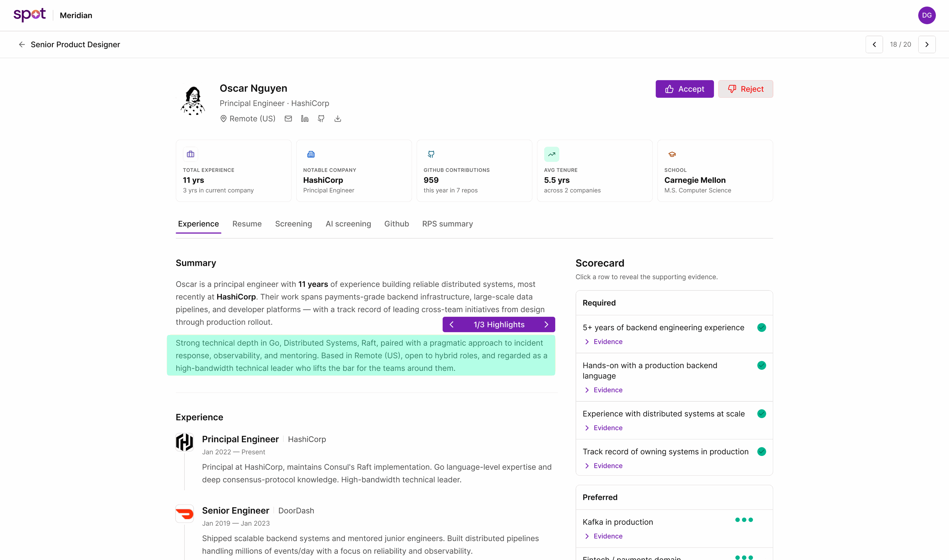Click the "Required" scorecard heading

click(599, 303)
